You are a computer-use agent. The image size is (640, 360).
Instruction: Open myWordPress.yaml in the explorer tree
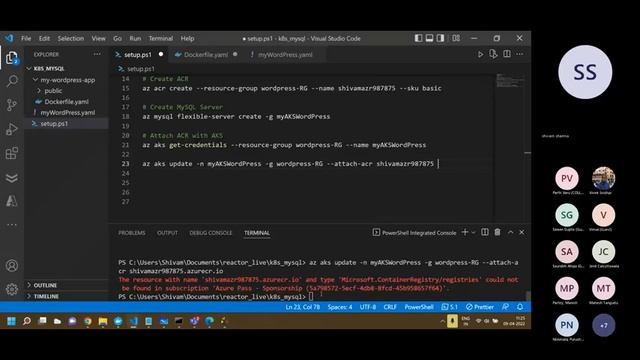pos(67,112)
